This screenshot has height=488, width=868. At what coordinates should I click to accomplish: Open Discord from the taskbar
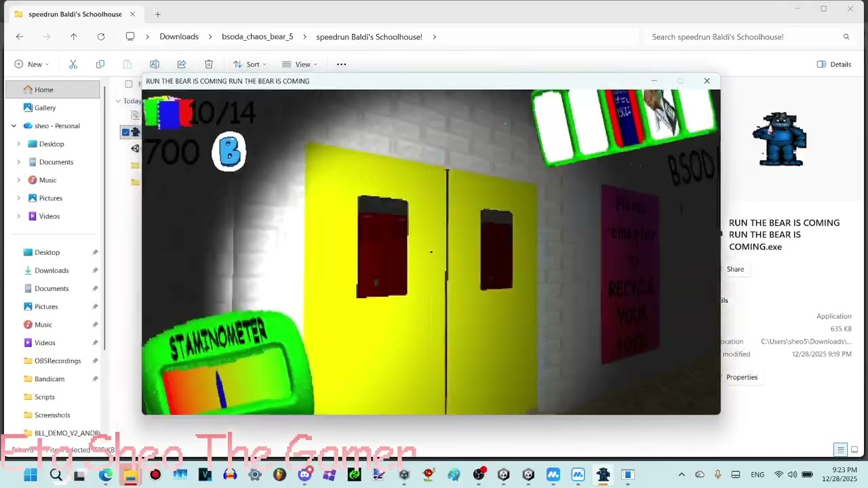(304, 475)
